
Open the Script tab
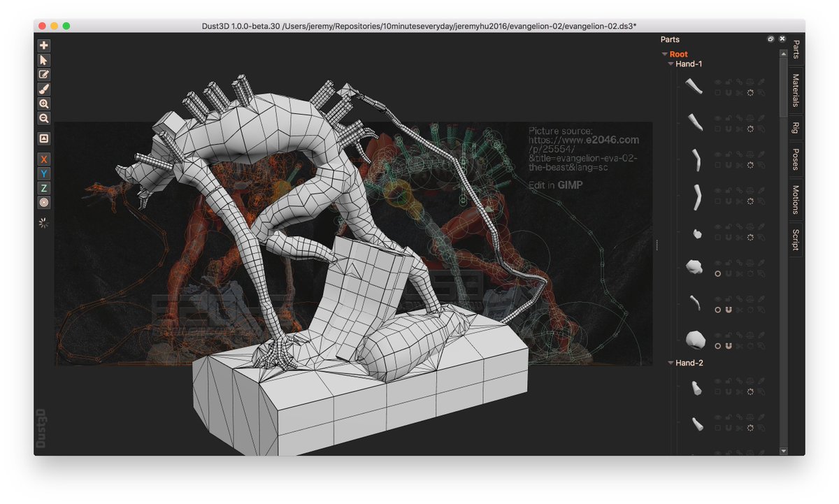(796, 239)
